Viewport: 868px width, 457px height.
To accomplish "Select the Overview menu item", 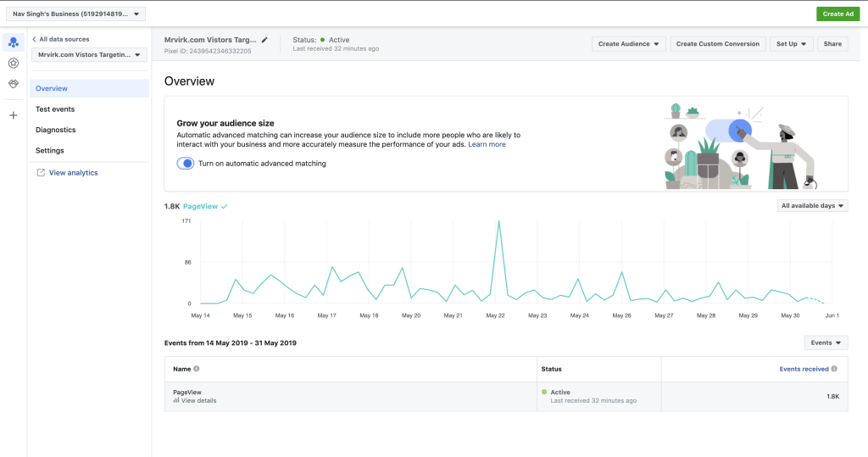I will 89,88.
